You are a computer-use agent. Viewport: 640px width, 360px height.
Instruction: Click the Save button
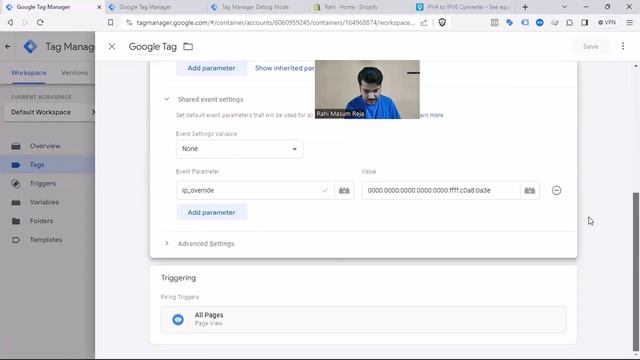point(590,47)
